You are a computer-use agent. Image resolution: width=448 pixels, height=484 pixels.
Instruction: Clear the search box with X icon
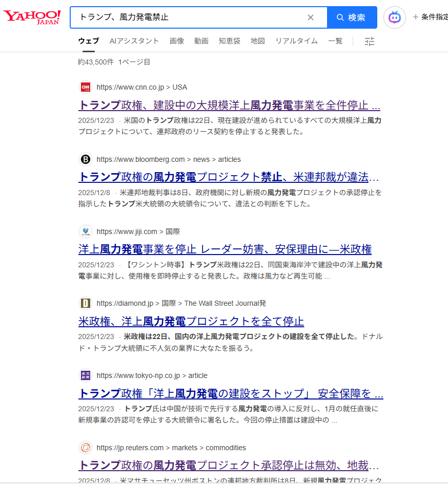310,17
